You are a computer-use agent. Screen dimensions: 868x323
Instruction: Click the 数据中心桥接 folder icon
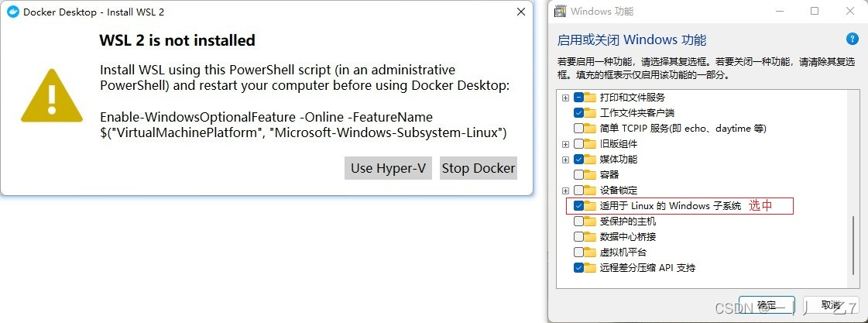tap(591, 237)
